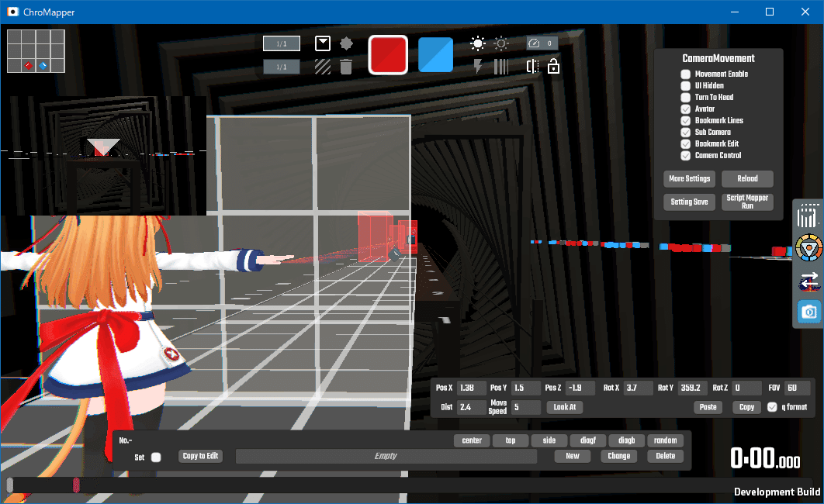
Task: Edit the Move Speed value field
Action: click(x=526, y=407)
